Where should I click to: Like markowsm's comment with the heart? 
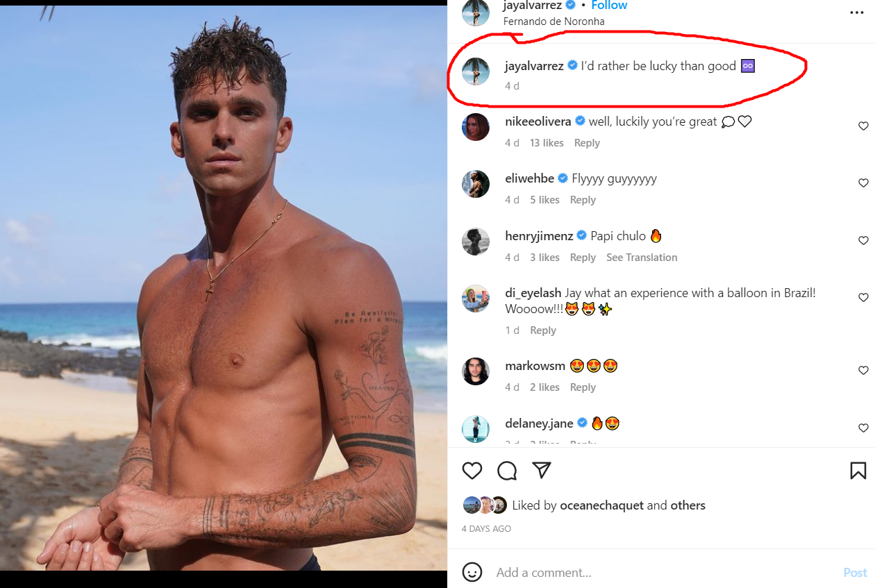click(x=863, y=371)
